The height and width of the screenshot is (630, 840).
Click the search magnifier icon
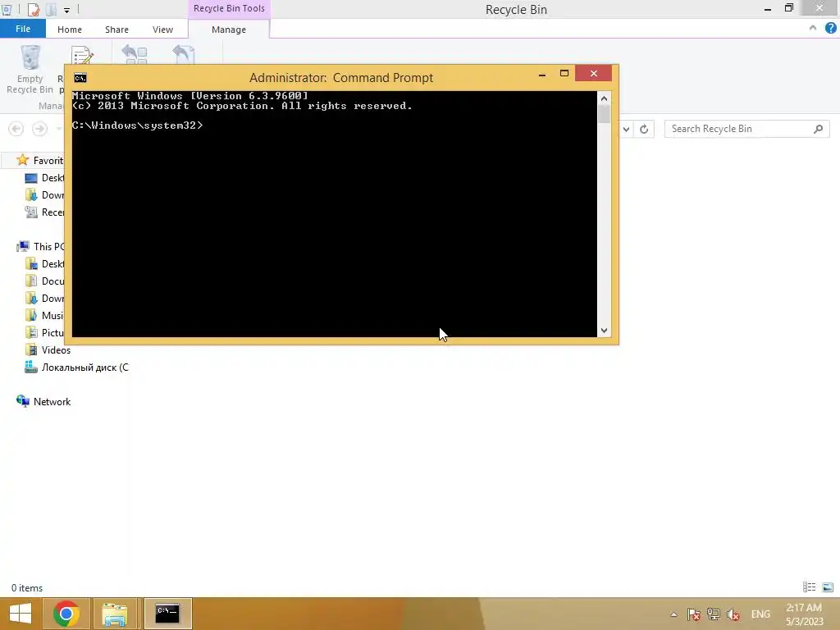818,129
